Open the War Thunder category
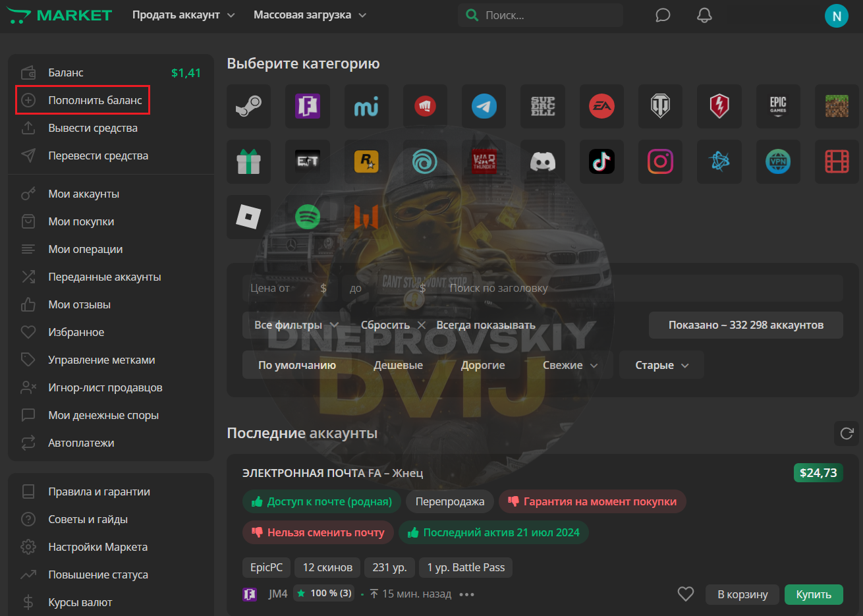 tap(484, 161)
